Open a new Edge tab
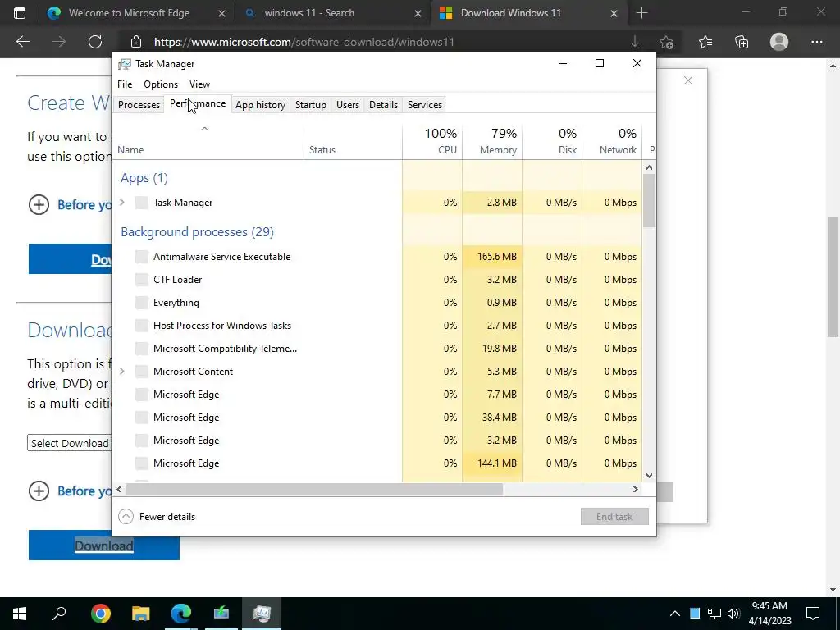Screen dimensions: 840x630 (641, 13)
